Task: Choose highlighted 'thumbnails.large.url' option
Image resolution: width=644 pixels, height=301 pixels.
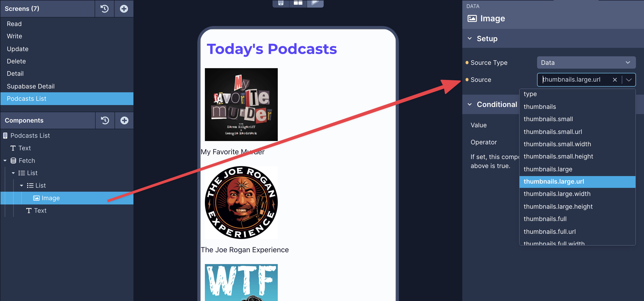Action: 577,182
